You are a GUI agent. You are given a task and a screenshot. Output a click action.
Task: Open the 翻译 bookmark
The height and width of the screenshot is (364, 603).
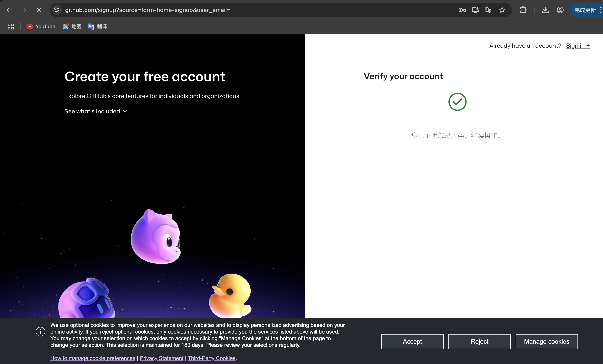98,26
